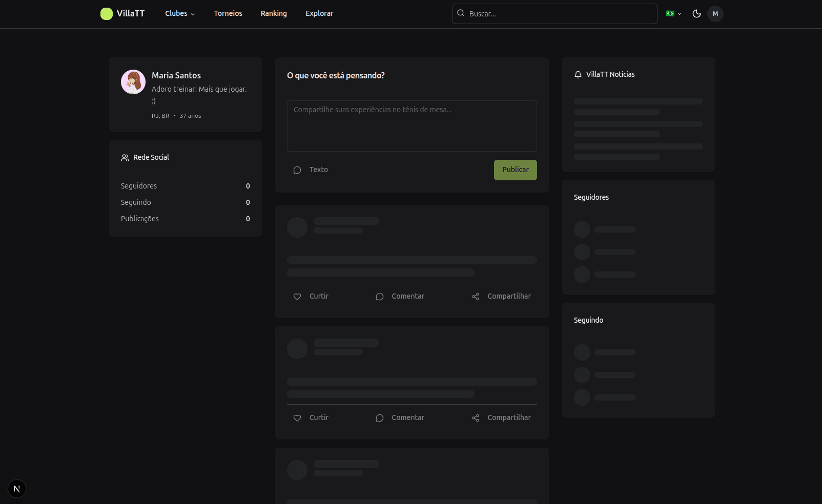Open the Torneios navigation item
The width and height of the screenshot is (822, 504).
coord(228,14)
